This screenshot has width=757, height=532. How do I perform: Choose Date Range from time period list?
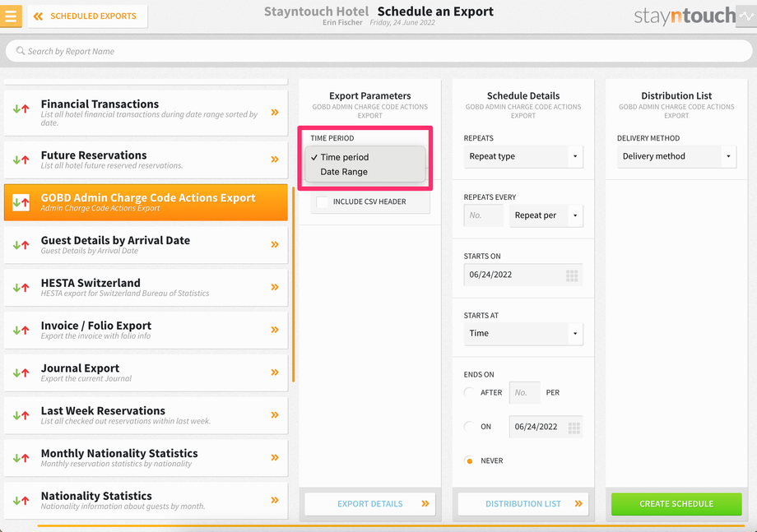(x=365, y=172)
